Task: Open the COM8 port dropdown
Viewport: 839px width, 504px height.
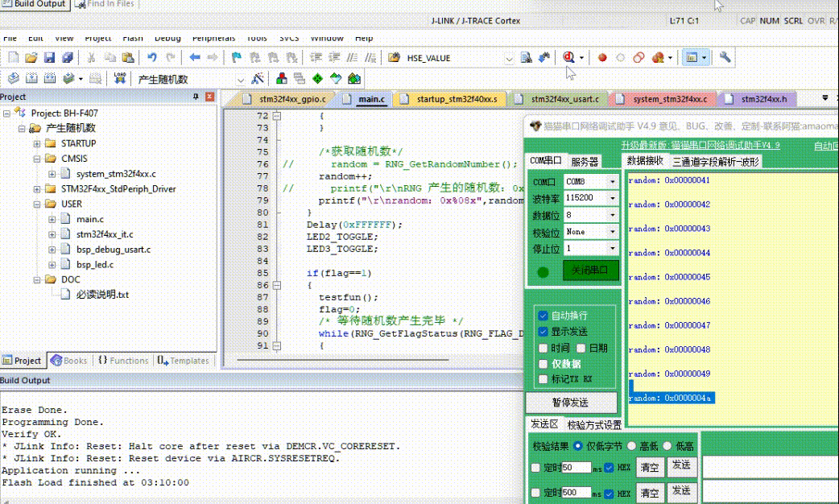Action: pyautogui.click(x=613, y=181)
